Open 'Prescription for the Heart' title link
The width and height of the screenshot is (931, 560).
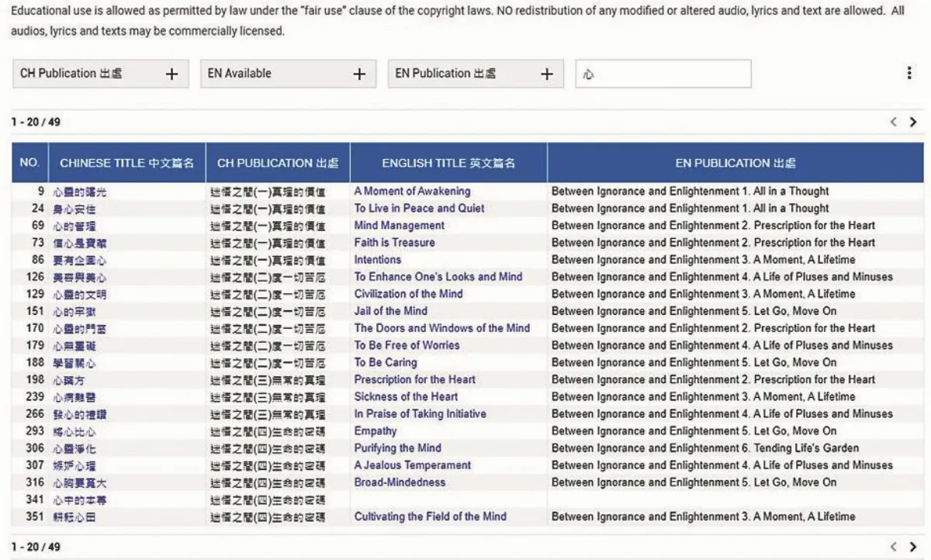point(415,379)
